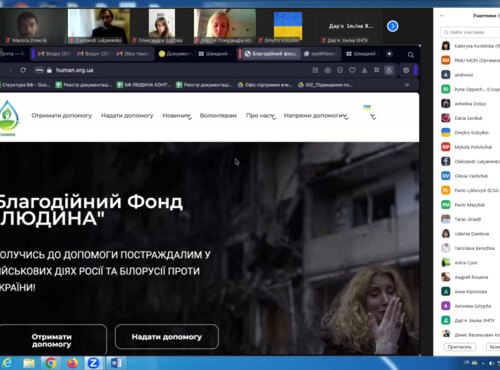Show next video thumbnails with the blue arrow
Image resolution: width=500 pixels, height=370 pixels.
393,26
